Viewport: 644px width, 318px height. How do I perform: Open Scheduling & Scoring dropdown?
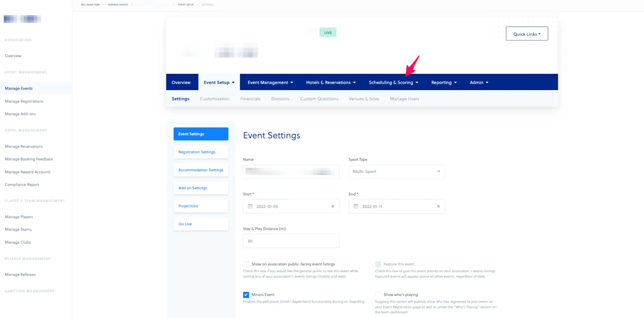tap(394, 82)
